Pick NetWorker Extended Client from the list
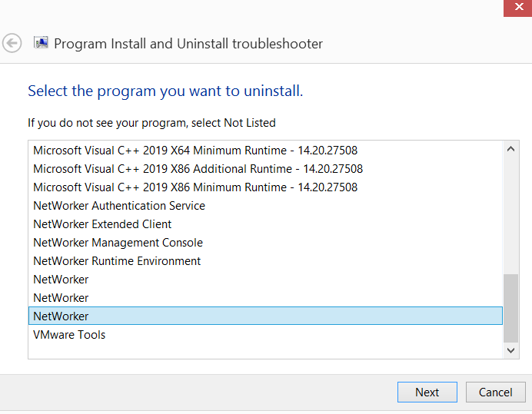This screenshot has height=414, width=532. point(102,224)
